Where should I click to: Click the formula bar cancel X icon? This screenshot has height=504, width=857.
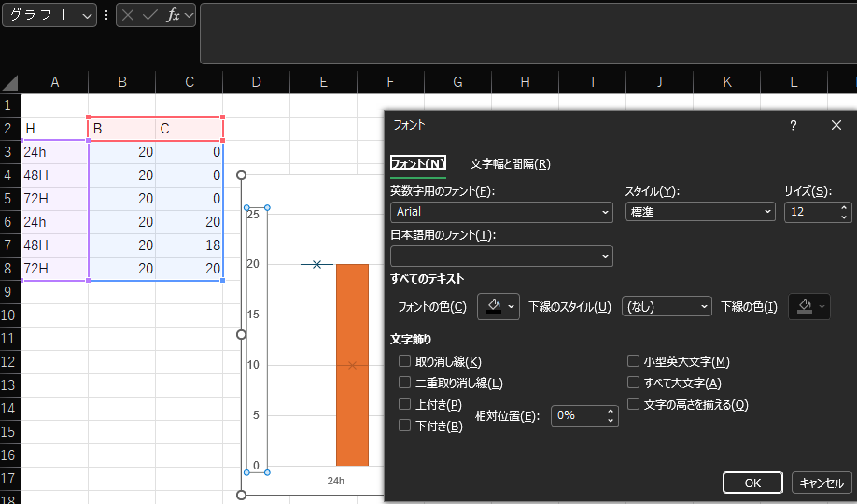coord(128,15)
